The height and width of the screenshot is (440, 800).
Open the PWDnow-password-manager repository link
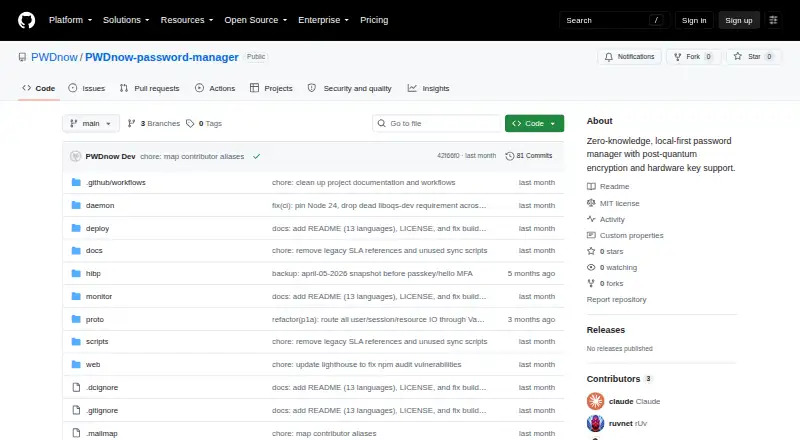click(x=162, y=57)
